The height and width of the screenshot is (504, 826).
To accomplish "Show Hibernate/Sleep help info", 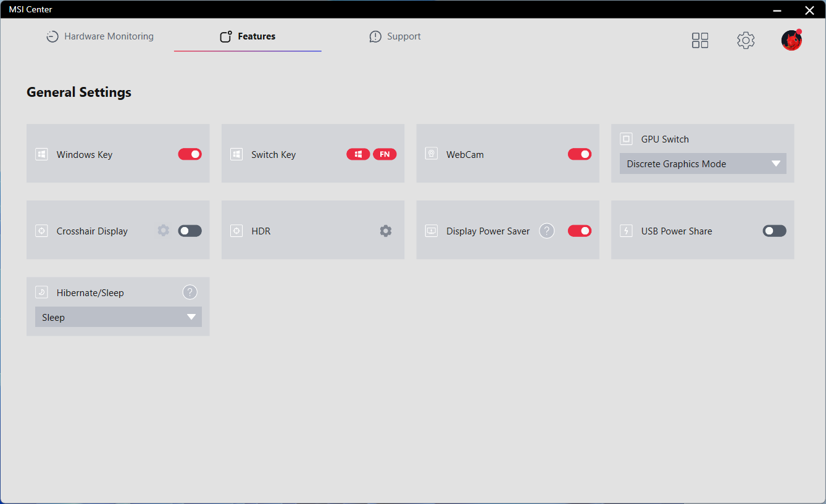I will pos(190,292).
